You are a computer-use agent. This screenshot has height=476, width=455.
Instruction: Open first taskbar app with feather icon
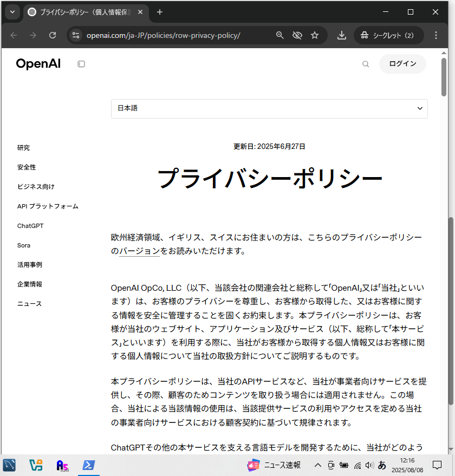click(9, 465)
